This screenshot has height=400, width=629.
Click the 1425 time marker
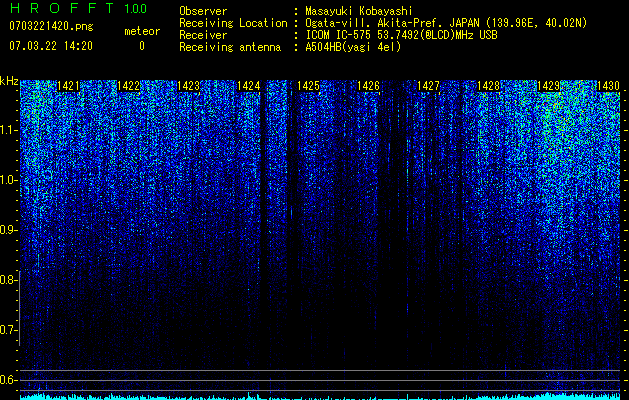308,86
